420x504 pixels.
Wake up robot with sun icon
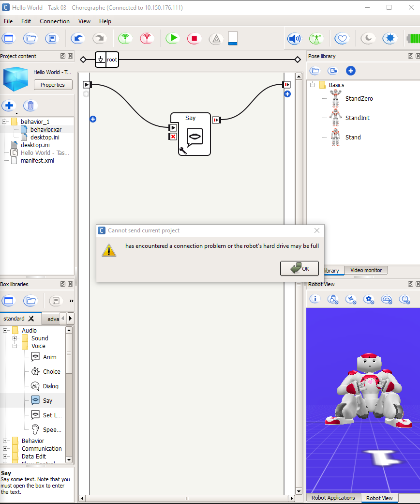tap(390, 39)
